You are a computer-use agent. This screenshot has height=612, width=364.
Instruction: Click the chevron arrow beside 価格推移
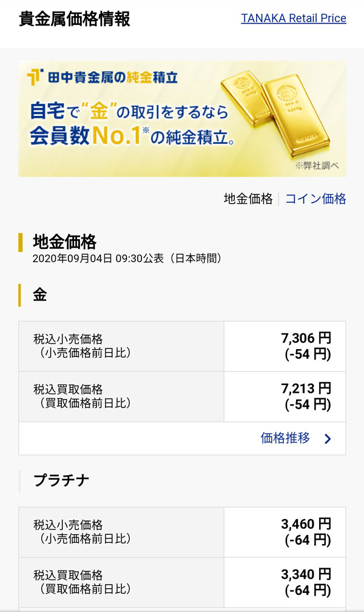tap(328, 438)
